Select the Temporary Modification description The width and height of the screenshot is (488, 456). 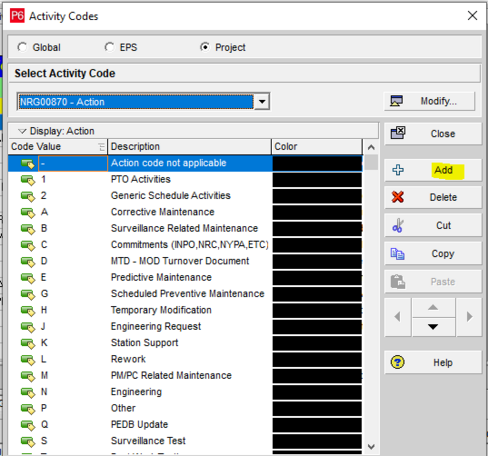[161, 310]
